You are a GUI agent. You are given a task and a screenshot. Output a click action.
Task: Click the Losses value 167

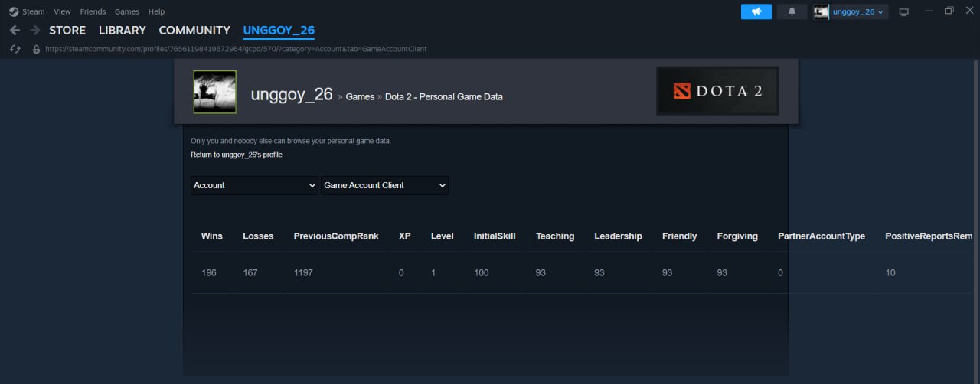pyautogui.click(x=250, y=273)
